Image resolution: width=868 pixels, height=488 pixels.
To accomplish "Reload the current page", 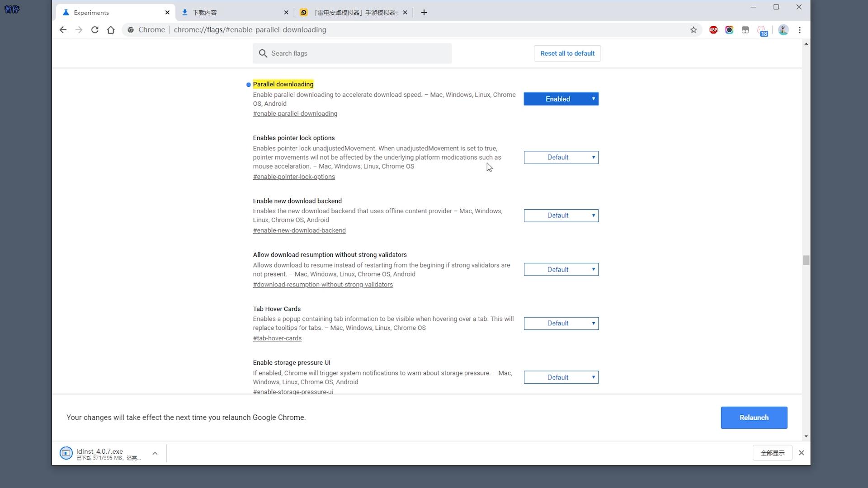I will [95, 30].
